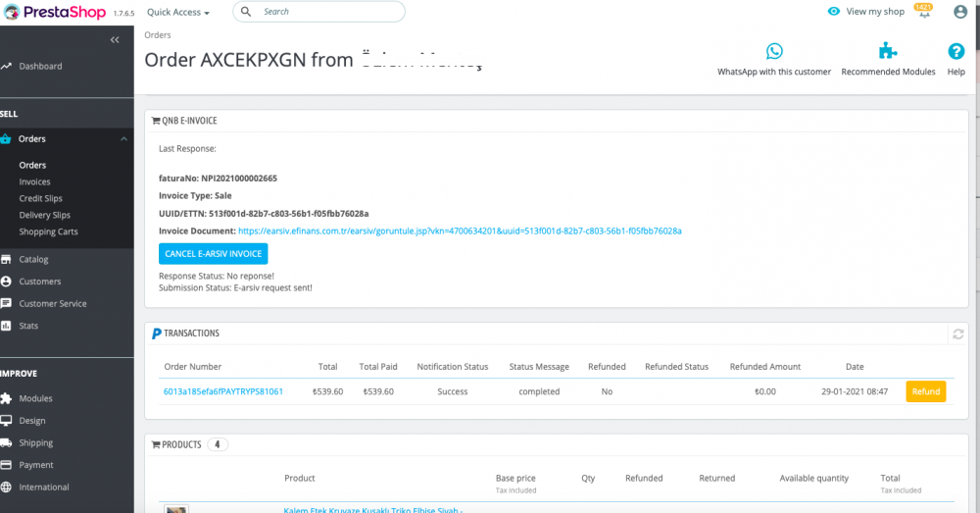The image size is (980, 513).
Task: Click the Customers person icon
Action: 6,282
